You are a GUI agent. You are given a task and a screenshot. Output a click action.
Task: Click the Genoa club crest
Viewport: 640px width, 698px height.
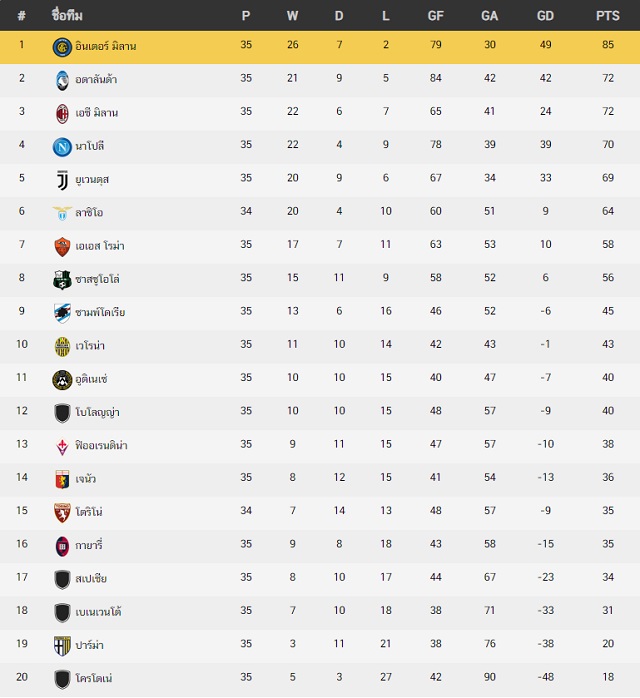click(62, 479)
